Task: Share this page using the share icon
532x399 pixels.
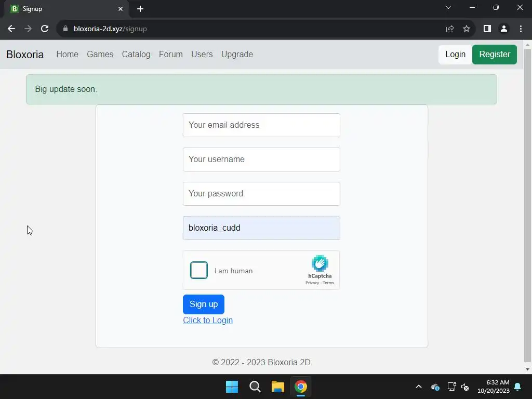Action: tap(450, 29)
